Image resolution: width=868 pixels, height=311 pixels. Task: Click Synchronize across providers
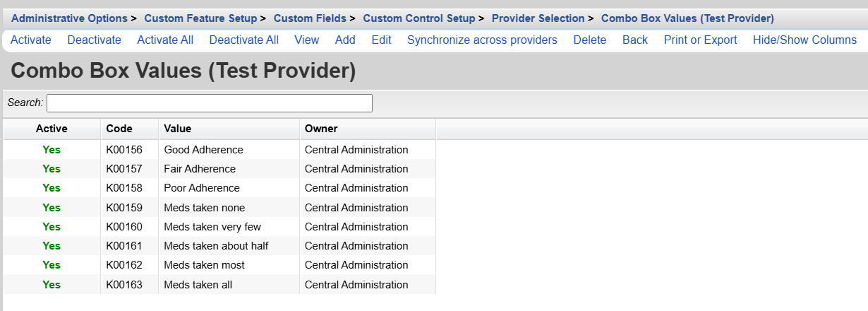[x=482, y=40]
